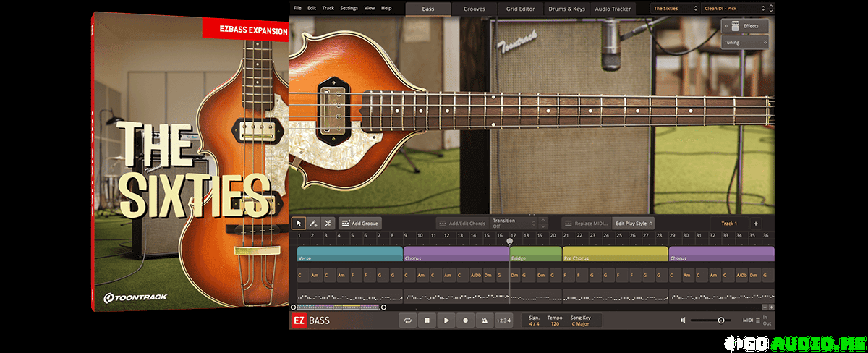Image resolution: width=868 pixels, height=353 pixels.
Task: Click the Add Groove button
Action: tap(359, 224)
